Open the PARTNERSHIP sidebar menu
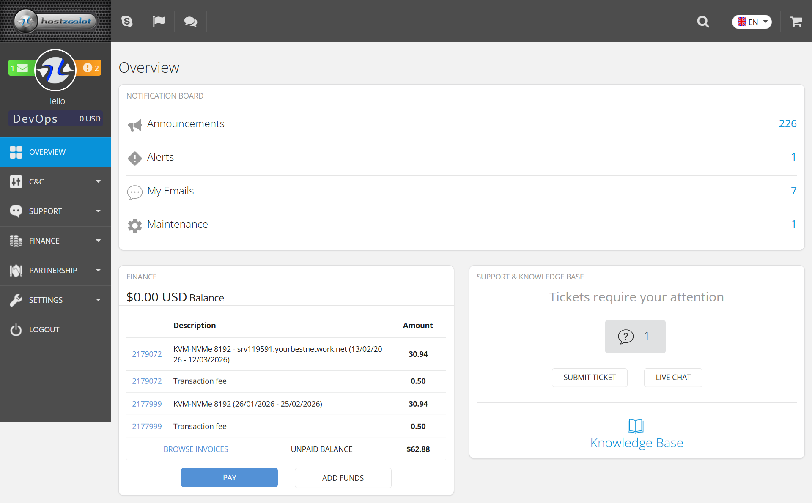The image size is (812, 504). 55,271
